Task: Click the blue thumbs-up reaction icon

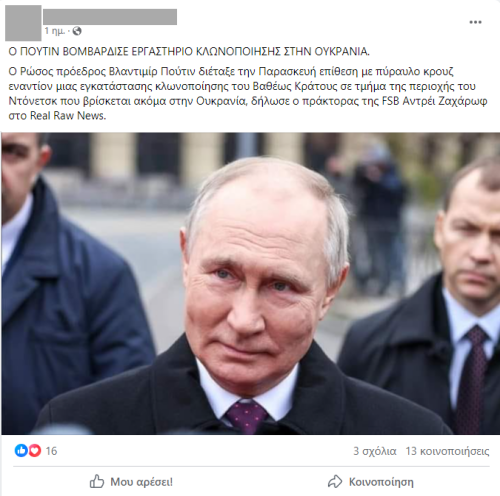Action: point(21,451)
